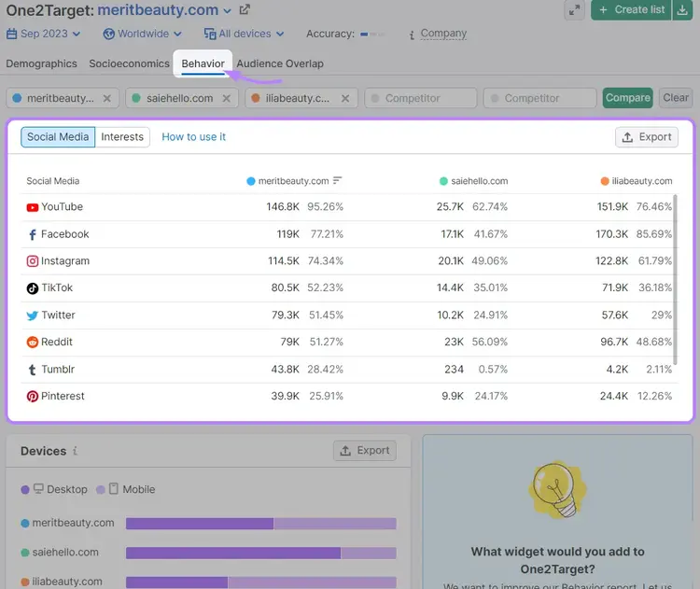Click the iliabeauty.com device bar
Image resolution: width=700 pixels, height=589 pixels.
[x=261, y=582]
